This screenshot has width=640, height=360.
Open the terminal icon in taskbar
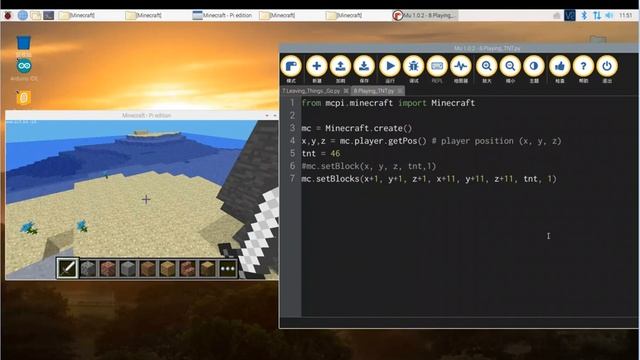(x=49, y=15)
